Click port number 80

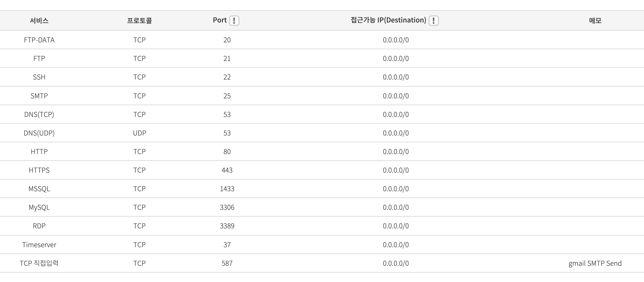[227, 151]
